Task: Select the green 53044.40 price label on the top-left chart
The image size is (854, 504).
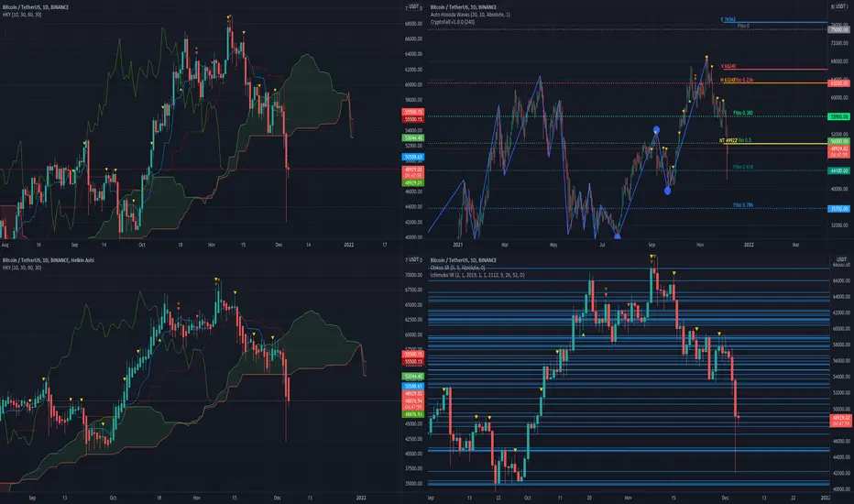Action: pyautogui.click(x=413, y=137)
